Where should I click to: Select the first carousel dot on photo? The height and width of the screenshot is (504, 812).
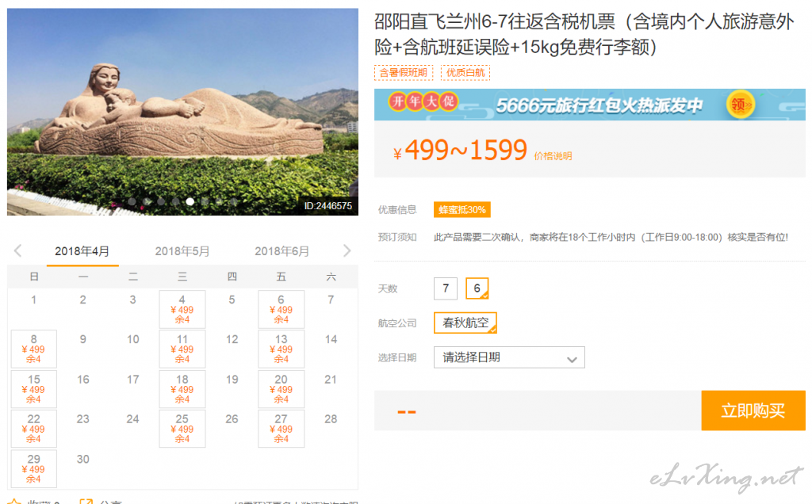tap(132, 202)
